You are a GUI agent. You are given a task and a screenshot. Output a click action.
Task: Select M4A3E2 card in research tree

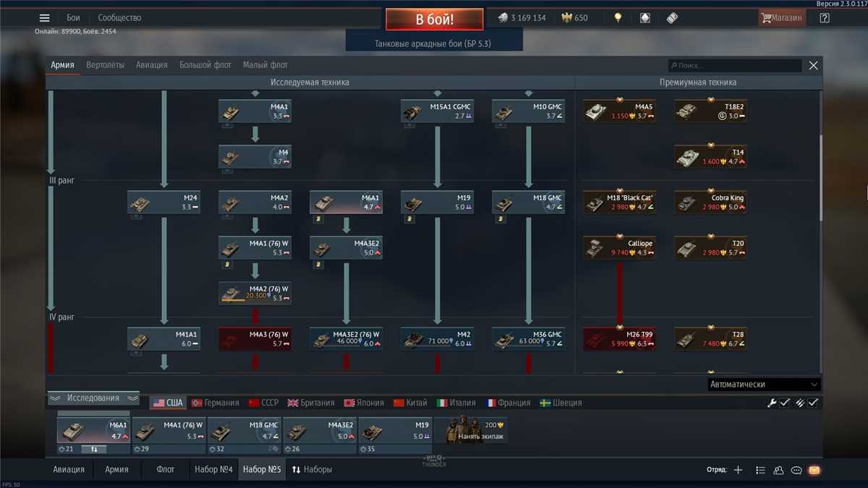[346, 248]
